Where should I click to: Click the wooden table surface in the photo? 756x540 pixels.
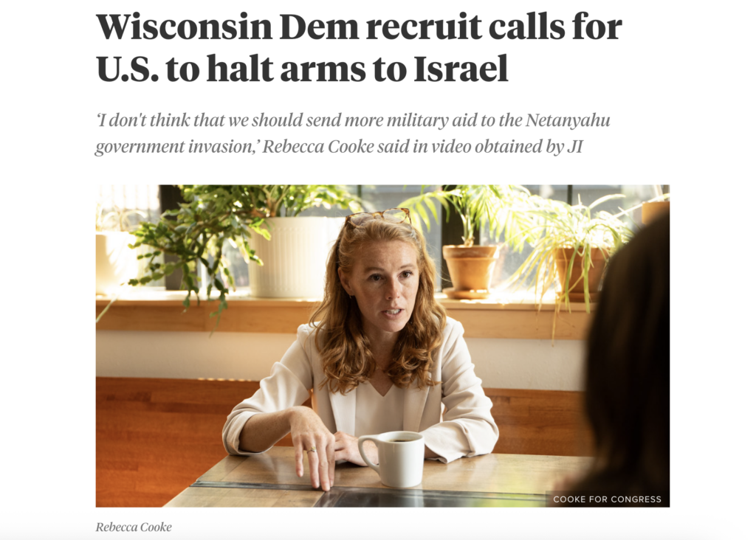click(366, 482)
